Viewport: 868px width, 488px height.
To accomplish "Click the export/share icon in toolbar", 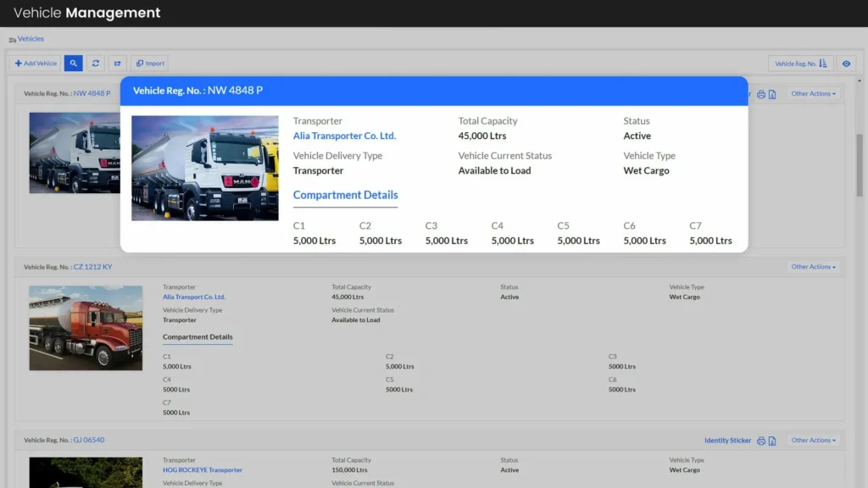I will coord(117,64).
